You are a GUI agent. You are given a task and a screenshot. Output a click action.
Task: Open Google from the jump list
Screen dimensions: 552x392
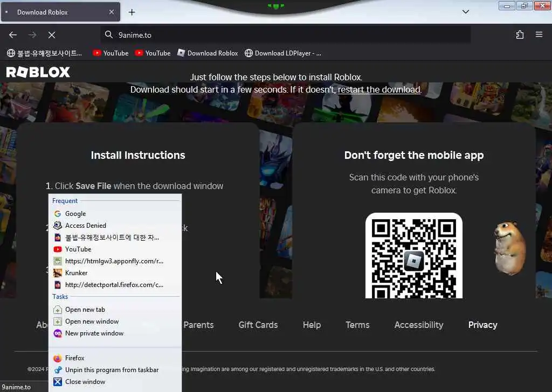(115, 214)
